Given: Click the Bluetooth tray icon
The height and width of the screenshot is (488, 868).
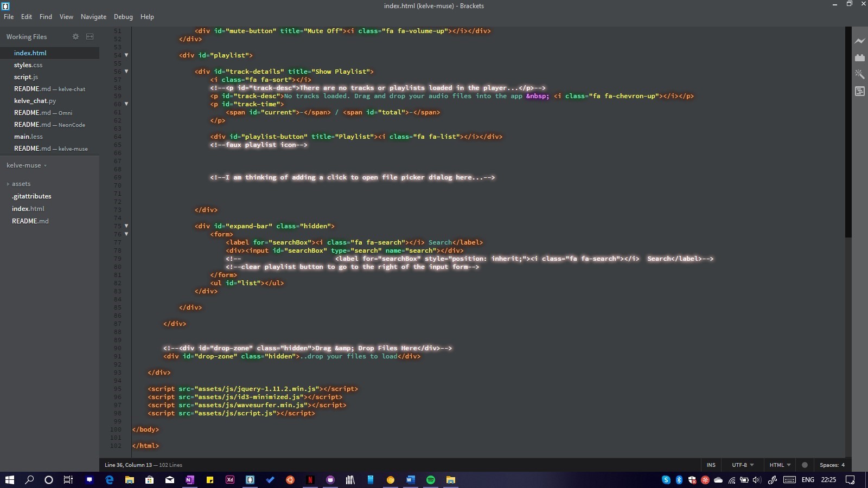Looking at the screenshot, I should (x=679, y=480).
